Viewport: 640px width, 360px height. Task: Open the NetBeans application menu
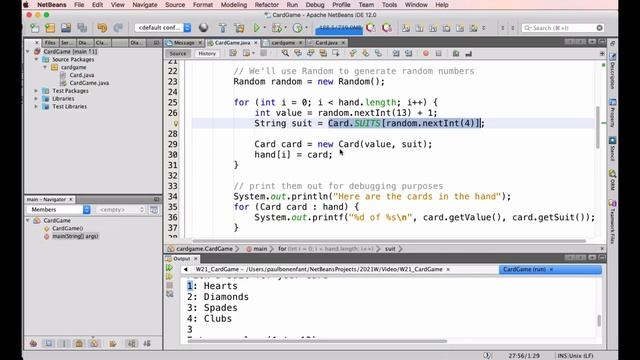click(52, 5)
